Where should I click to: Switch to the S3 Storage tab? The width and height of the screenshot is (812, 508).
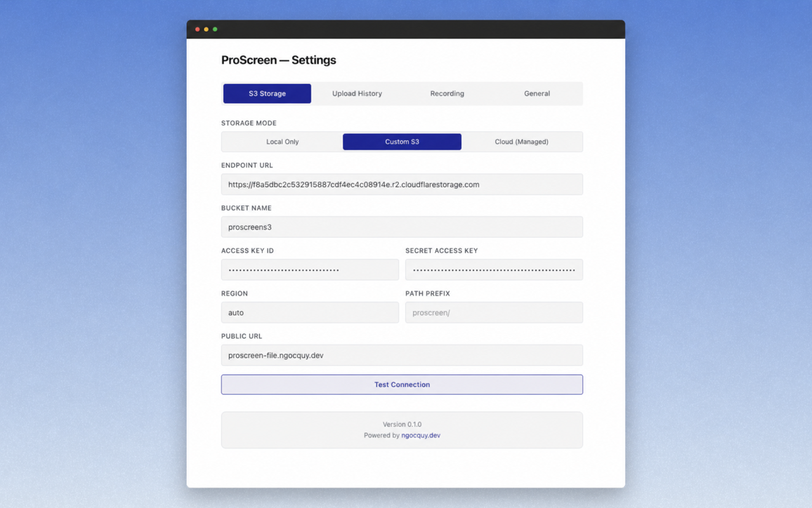pyautogui.click(x=267, y=93)
